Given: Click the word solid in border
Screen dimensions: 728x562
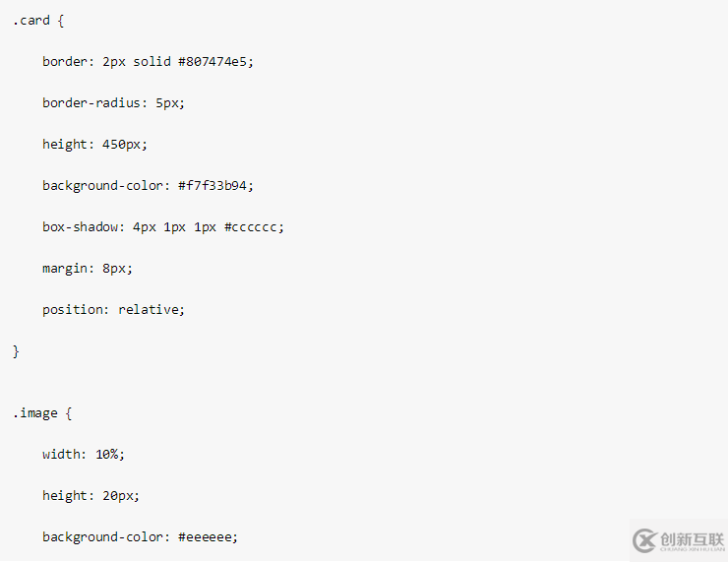Looking at the screenshot, I should pyautogui.click(x=152, y=61).
